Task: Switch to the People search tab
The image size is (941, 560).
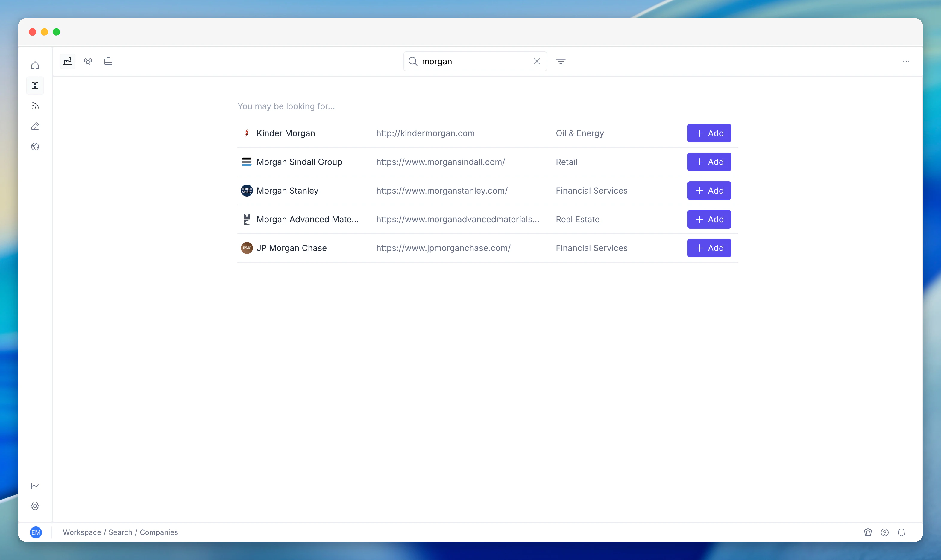Action: (x=88, y=61)
